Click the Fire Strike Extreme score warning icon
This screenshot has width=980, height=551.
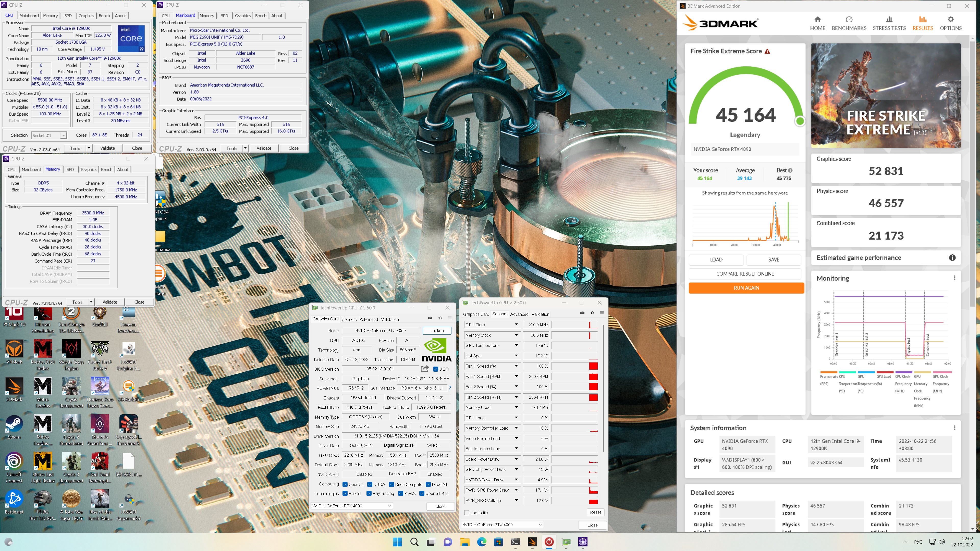[x=767, y=51]
